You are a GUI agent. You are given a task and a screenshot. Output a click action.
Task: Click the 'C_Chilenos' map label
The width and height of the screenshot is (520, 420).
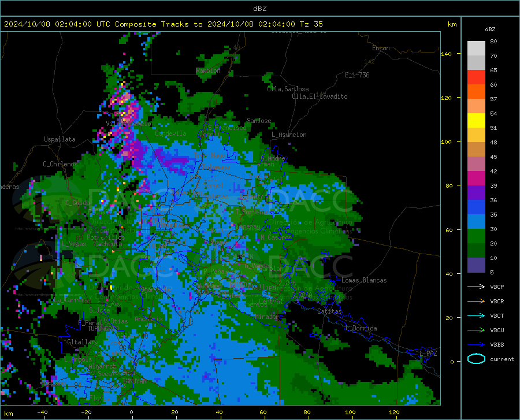point(60,164)
